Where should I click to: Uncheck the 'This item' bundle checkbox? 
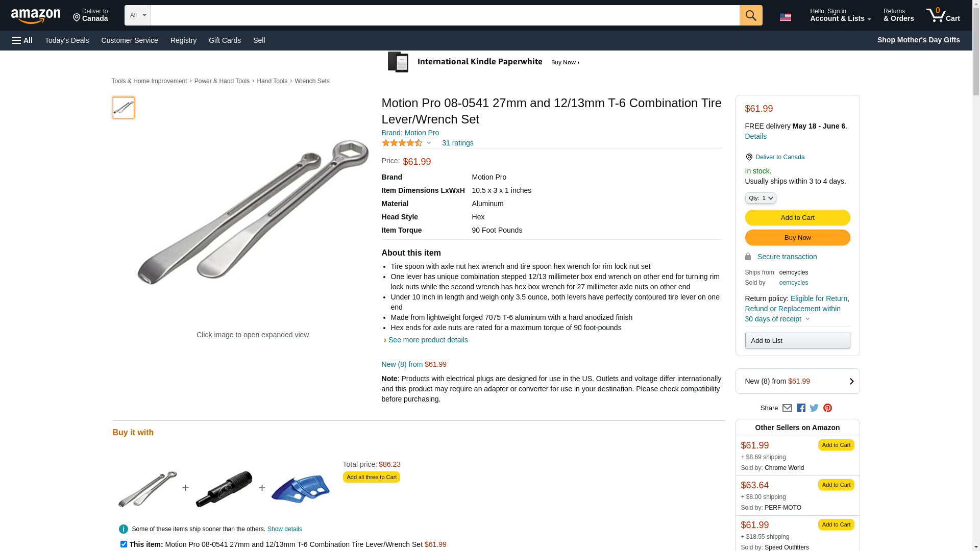tap(124, 544)
